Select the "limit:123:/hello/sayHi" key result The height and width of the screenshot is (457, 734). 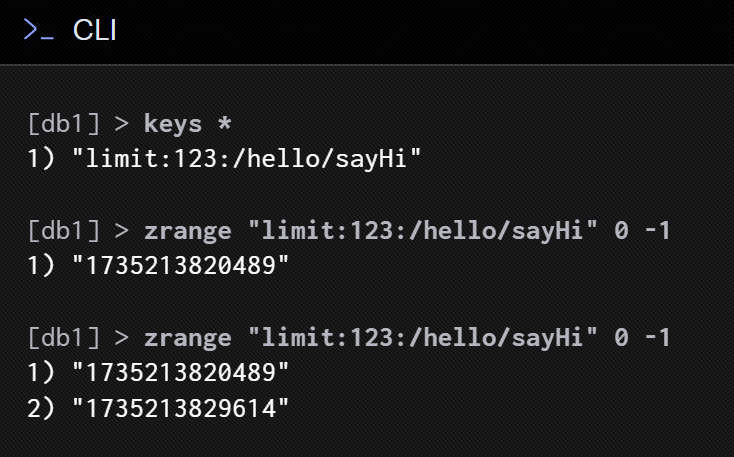tap(247, 159)
